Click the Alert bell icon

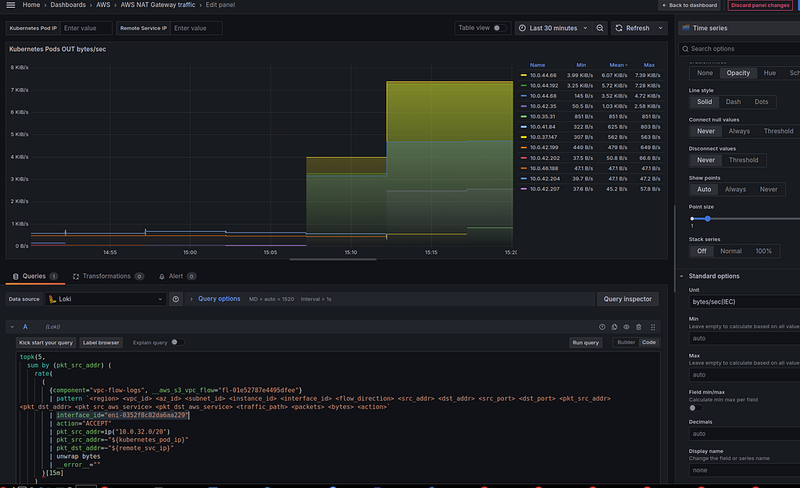pyautogui.click(x=162, y=276)
